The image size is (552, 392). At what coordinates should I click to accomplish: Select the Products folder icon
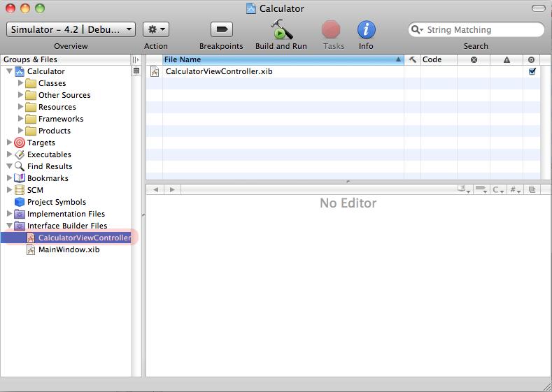click(31, 131)
